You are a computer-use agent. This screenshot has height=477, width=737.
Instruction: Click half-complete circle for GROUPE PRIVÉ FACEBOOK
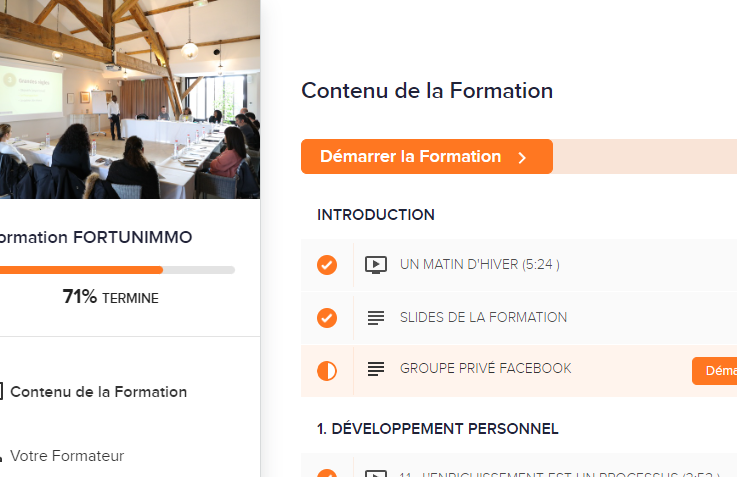tap(327, 371)
